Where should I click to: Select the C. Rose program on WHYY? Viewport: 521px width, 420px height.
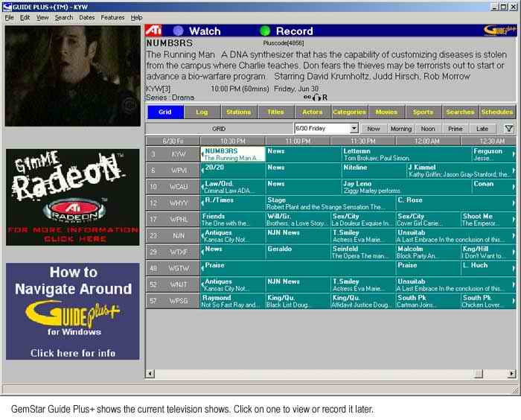pos(456,203)
